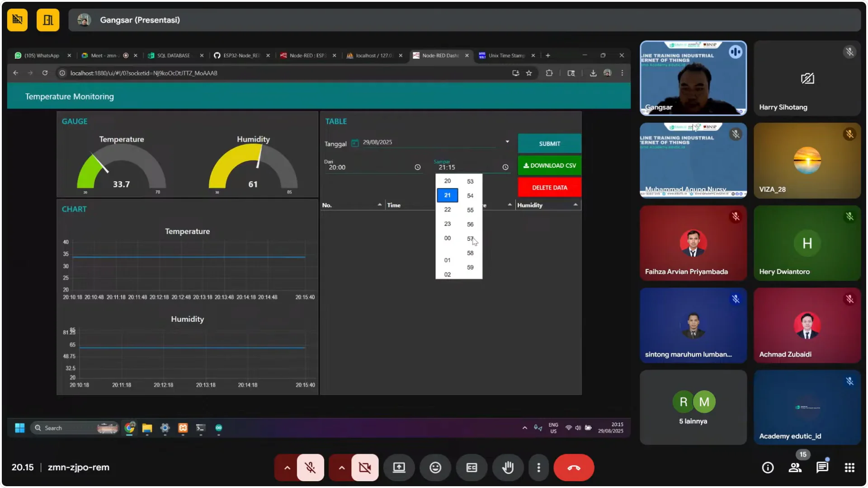868x488 pixels.
Task: Sort table by No. column
Action: [x=352, y=205]
